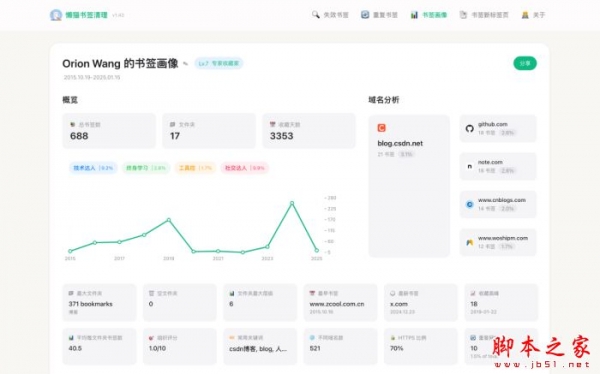
Task: Click the app logo icon
Action: 56,15
